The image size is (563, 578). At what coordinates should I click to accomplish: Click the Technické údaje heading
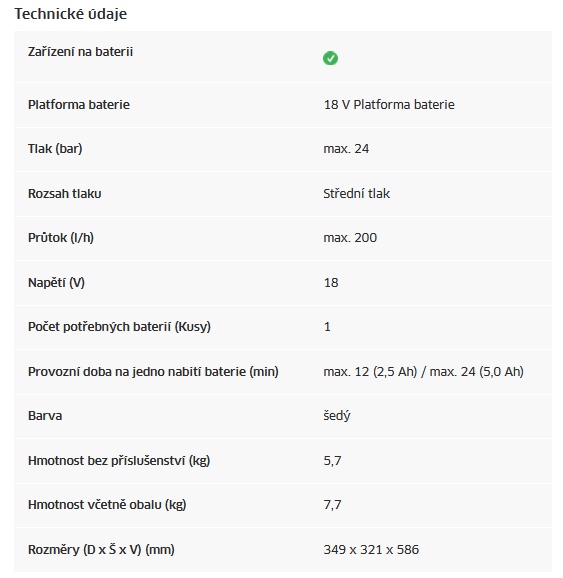click(x=70, y=14)
